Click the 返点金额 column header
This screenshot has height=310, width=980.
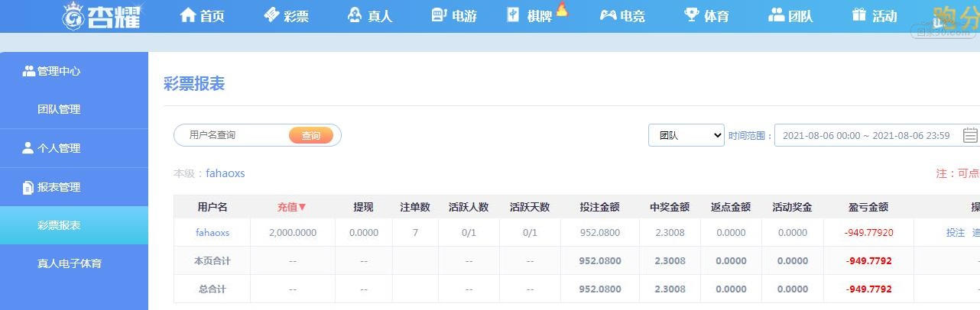click(731, 207)
